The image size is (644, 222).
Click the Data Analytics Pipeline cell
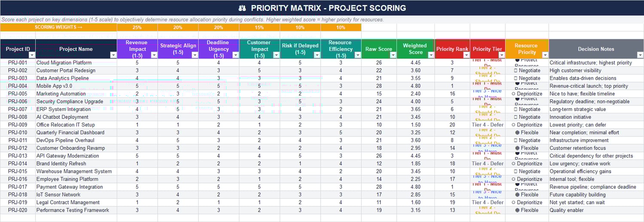tap(76, 78)
